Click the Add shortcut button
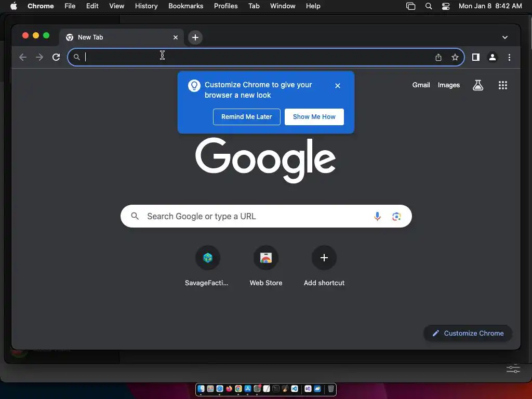Screen dimensions: 532x399 (x=324, y=266)
